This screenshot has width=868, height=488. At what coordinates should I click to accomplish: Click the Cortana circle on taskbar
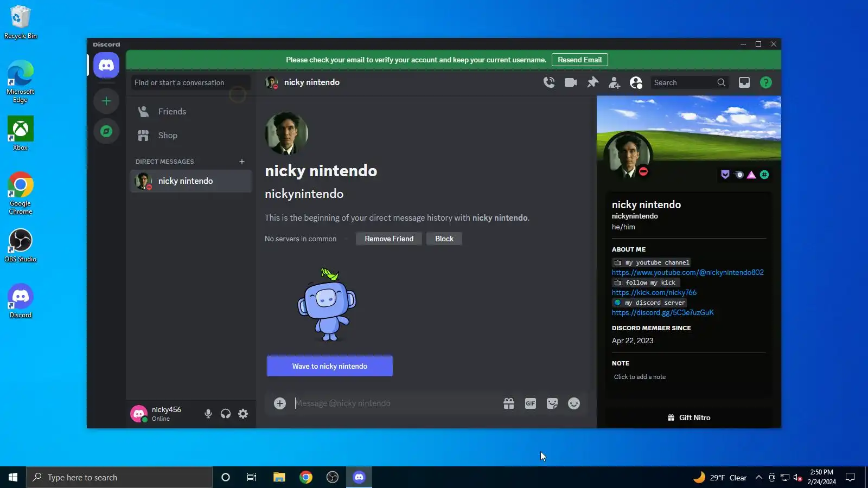[226, 477]
